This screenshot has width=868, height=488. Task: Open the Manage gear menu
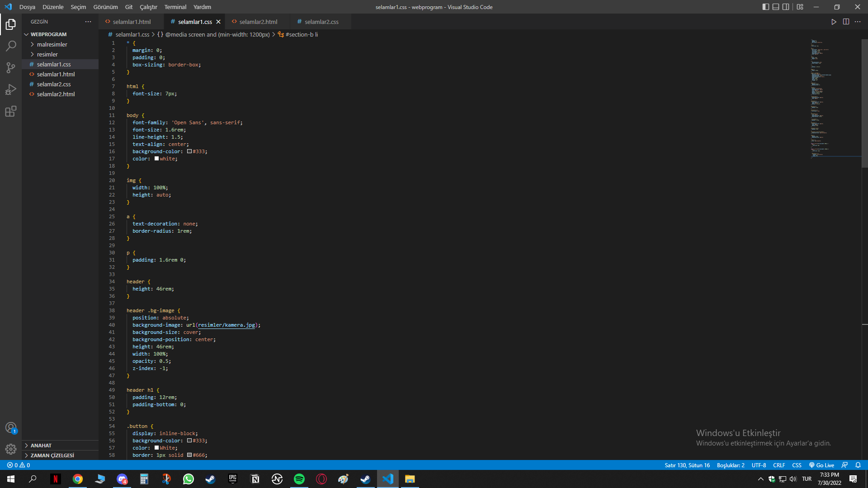pyautogui.click(x=11, y=449)
